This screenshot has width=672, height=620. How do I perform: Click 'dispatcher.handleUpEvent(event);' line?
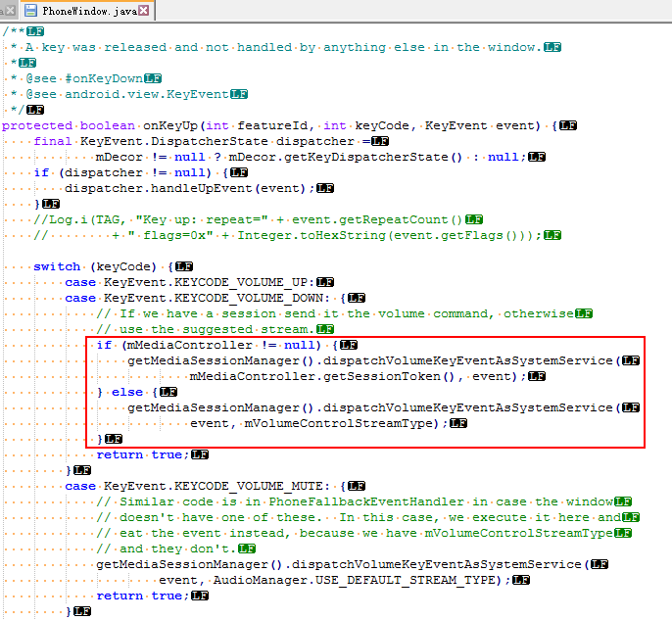[191, 188]
